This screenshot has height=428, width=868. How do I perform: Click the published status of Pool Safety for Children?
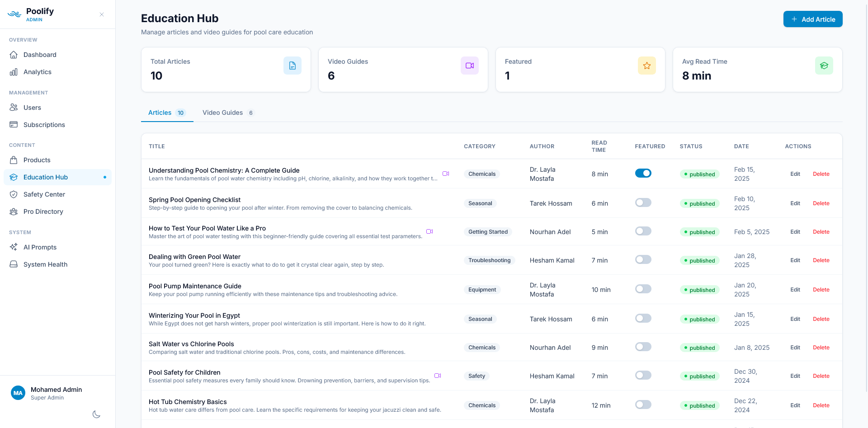(x=699, y=376)
